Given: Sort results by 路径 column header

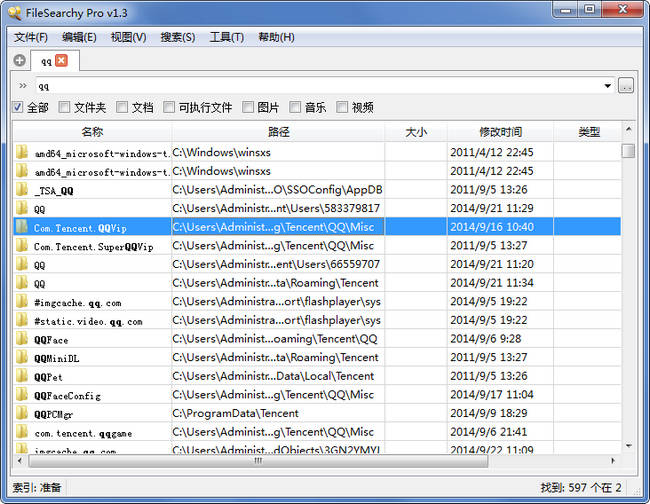Looking at the screenshot, I should 278,132.
